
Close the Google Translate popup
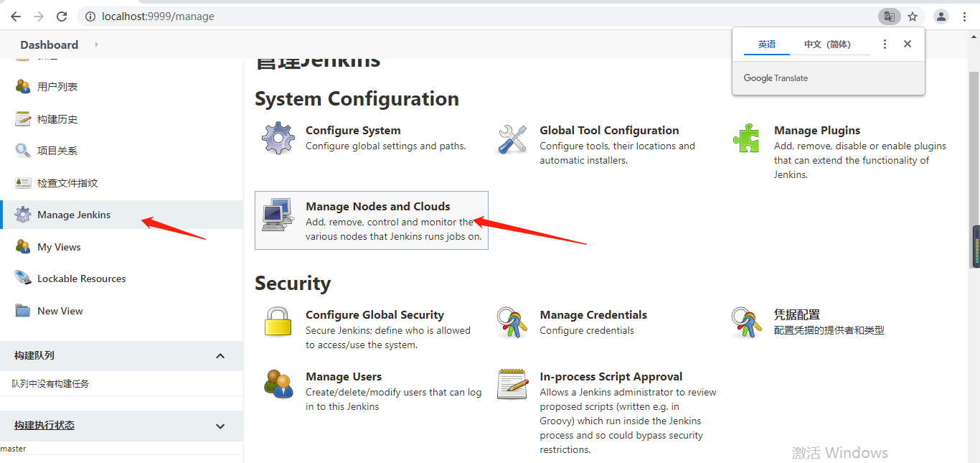click(x=908, y=44)
